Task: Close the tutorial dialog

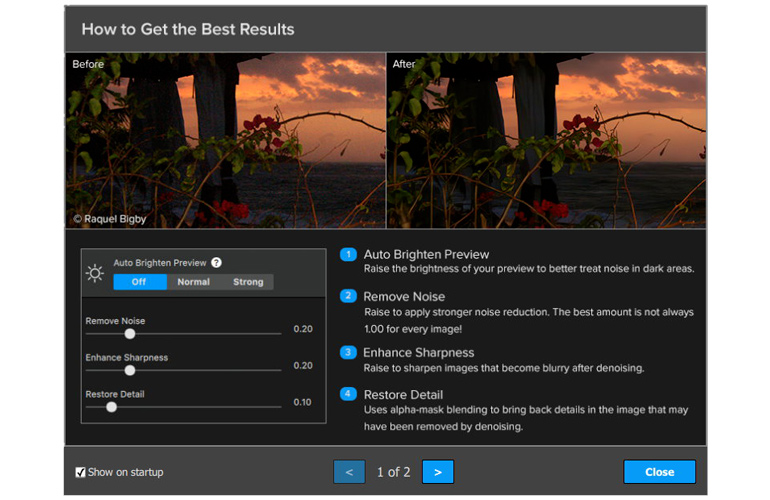Action: pos(659,472)
